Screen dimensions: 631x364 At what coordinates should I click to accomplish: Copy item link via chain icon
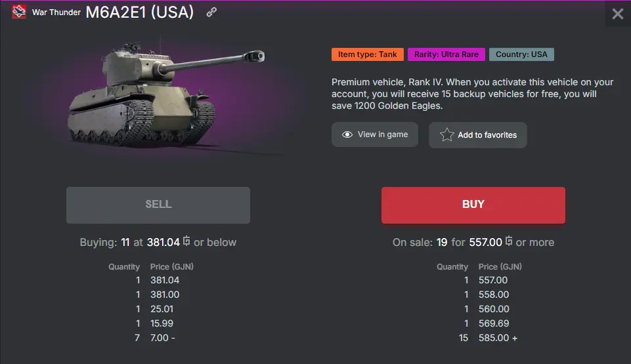[211, 12]
